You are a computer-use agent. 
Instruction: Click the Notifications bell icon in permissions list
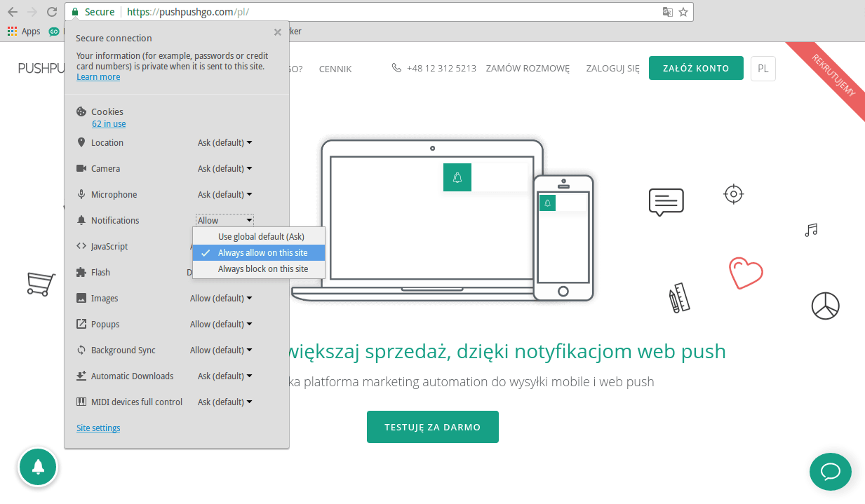coord(81,220)
